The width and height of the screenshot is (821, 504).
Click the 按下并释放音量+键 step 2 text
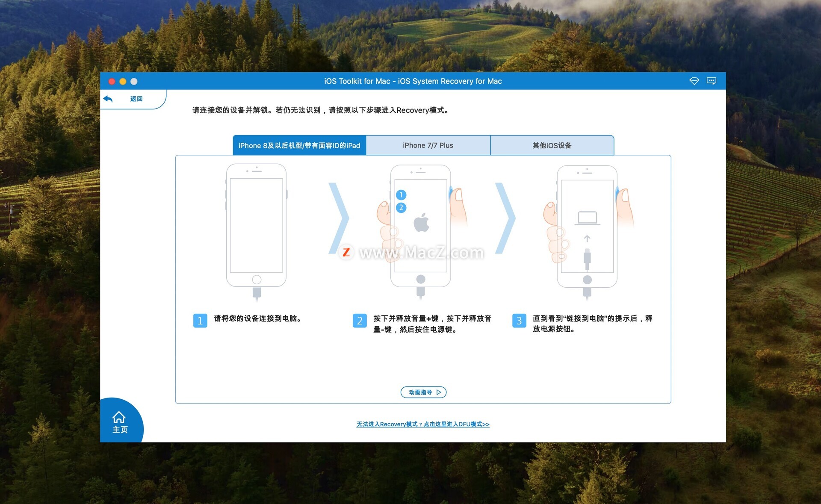pyautogui.click(x=432, y=324)
